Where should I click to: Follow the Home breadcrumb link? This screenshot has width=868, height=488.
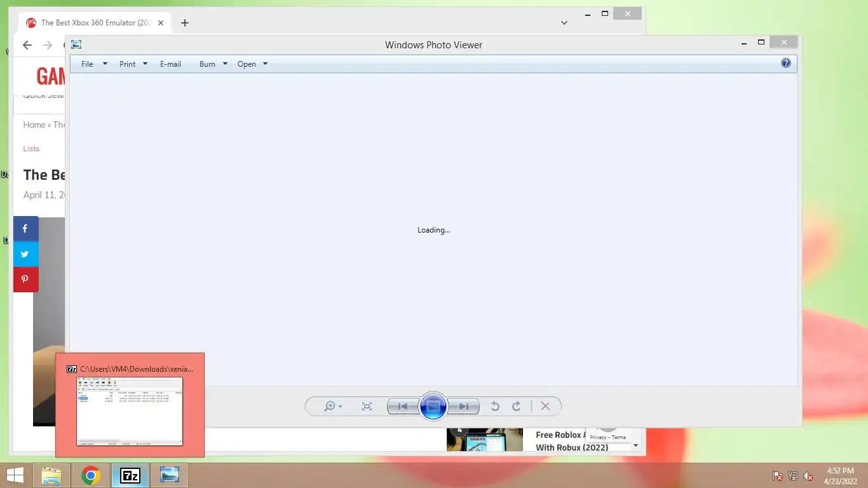(34, 125)
